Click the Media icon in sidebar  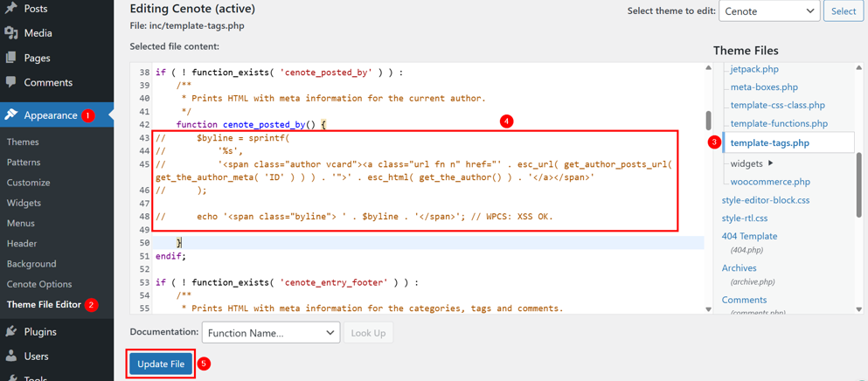click(x=11, y=33)
